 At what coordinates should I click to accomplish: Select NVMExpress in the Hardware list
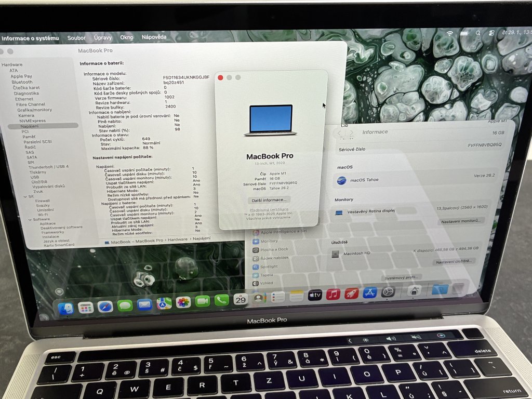click(x=32, y=121)
